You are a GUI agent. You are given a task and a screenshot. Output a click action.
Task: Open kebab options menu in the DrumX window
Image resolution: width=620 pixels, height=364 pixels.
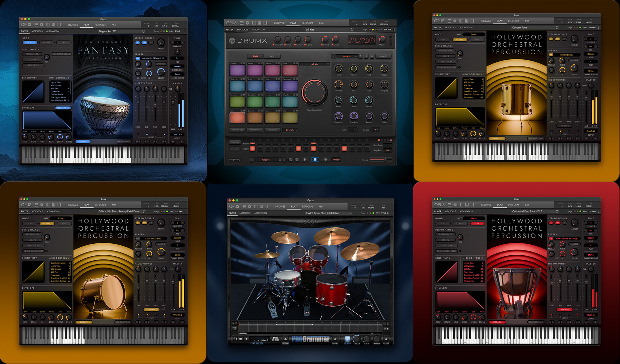tap(394, 29)
